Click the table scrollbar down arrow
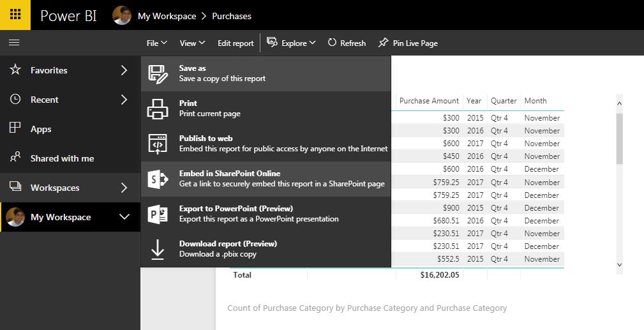 [x=618, y=264]
